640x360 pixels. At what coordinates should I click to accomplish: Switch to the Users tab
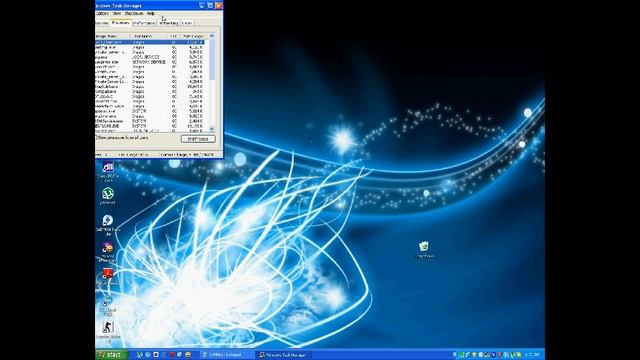(187, 23)
